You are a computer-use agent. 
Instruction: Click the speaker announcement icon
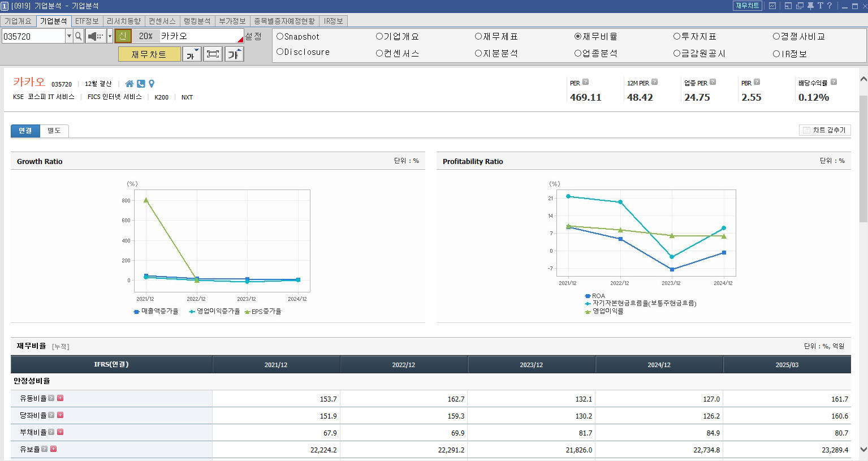tap(96, 36)
